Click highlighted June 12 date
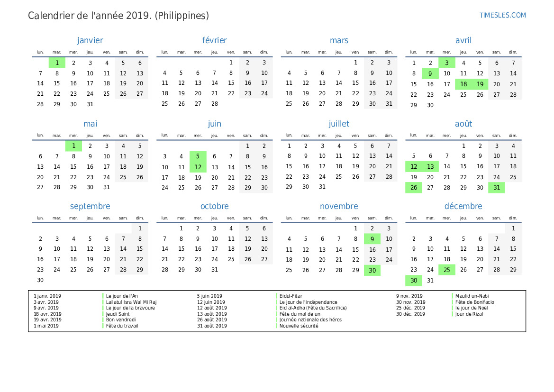This screenshot has height=392, width=554. pos(198,167)
